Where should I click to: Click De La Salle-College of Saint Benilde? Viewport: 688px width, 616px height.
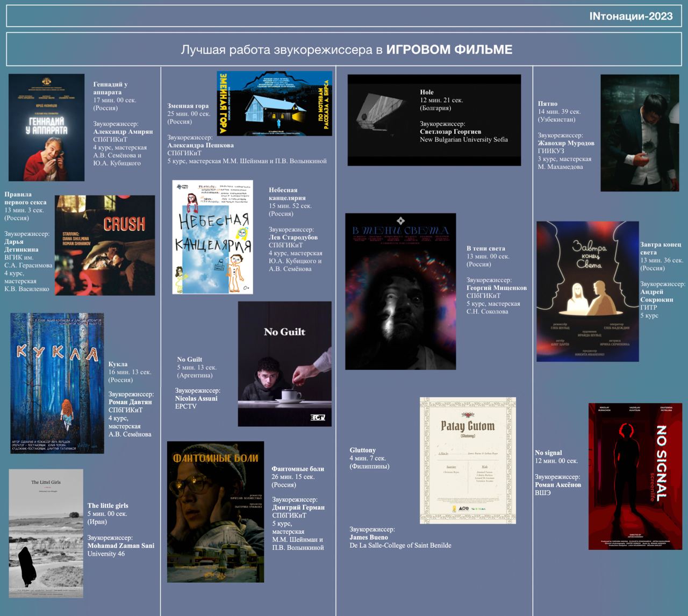(x=400, y=545)
